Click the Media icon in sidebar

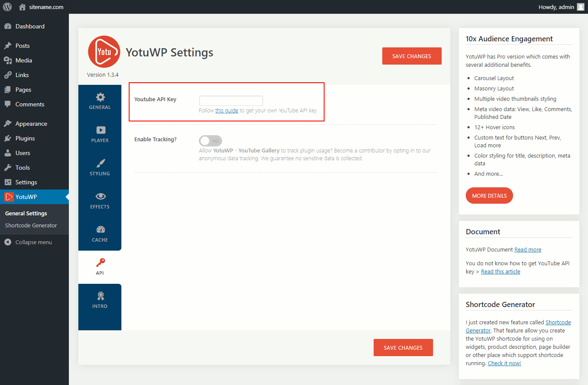tap(8, 60)
